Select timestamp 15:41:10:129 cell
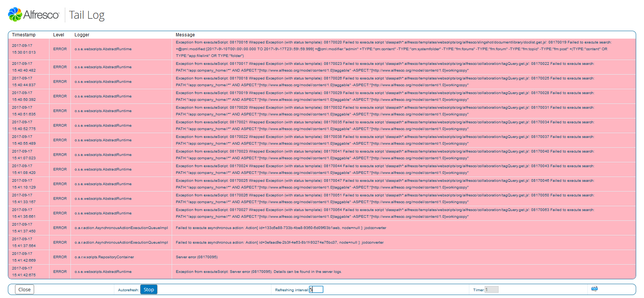The image size is (644, 298). point(29,184)
